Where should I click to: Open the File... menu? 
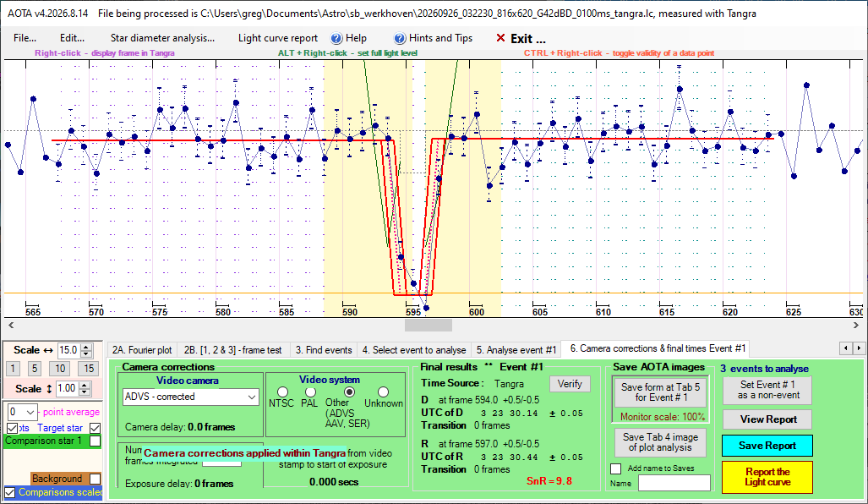(25, 38)
